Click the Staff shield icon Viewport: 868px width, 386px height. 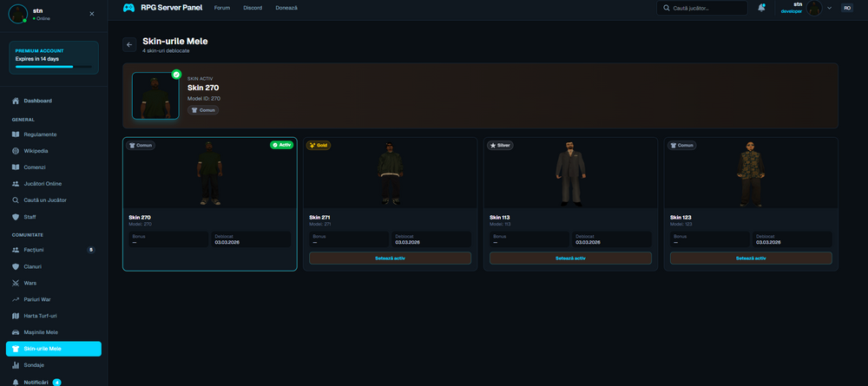click(x=16, y=217)
